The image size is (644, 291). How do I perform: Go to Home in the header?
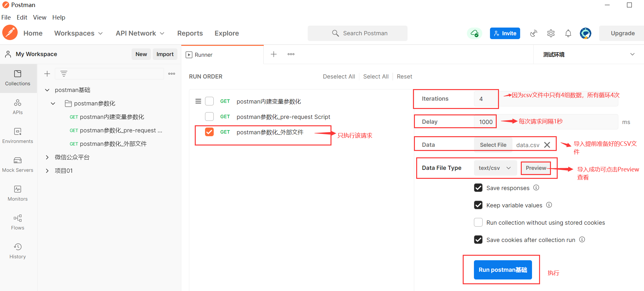click(x=33, y=33)
